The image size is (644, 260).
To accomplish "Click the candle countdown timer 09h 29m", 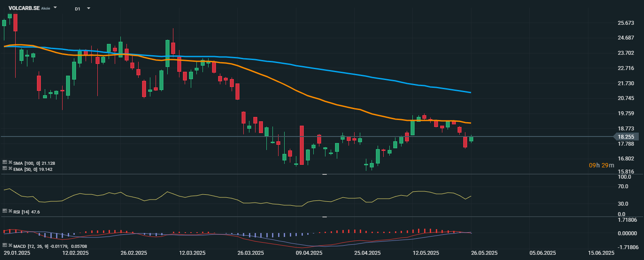I will point(601,165).
